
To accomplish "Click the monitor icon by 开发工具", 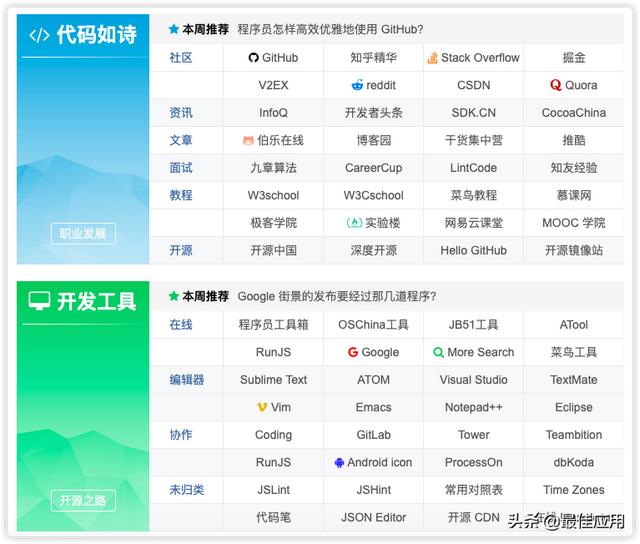I will 40,301.
